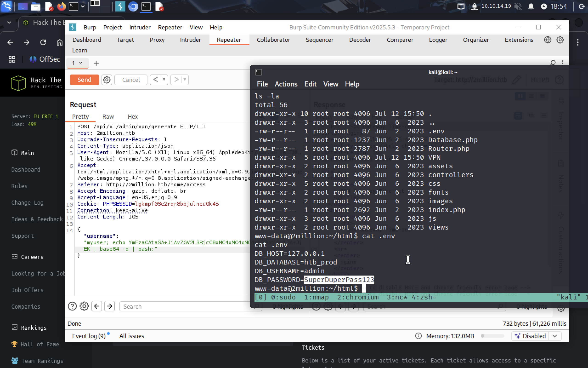Expand the next-request history dropdown arrow
Image resolution: width=588 pixels, height=368 pixels.
coord(185,80)
